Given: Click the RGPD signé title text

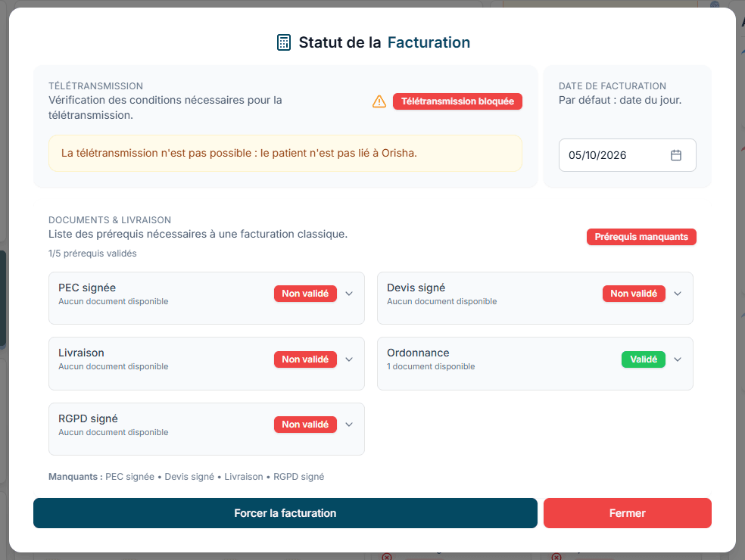Looking at the screenshot, I should point(88,418).
